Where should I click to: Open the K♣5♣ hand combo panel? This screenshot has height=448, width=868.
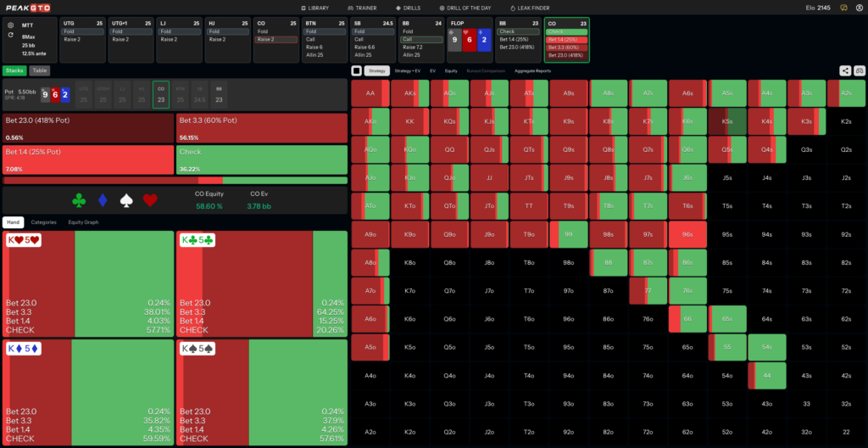coord(262,284)
